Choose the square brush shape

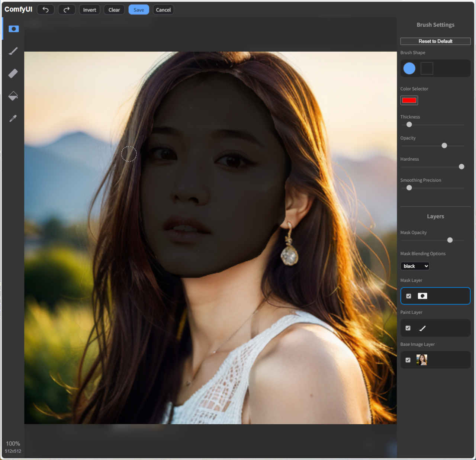click(427, 68)
